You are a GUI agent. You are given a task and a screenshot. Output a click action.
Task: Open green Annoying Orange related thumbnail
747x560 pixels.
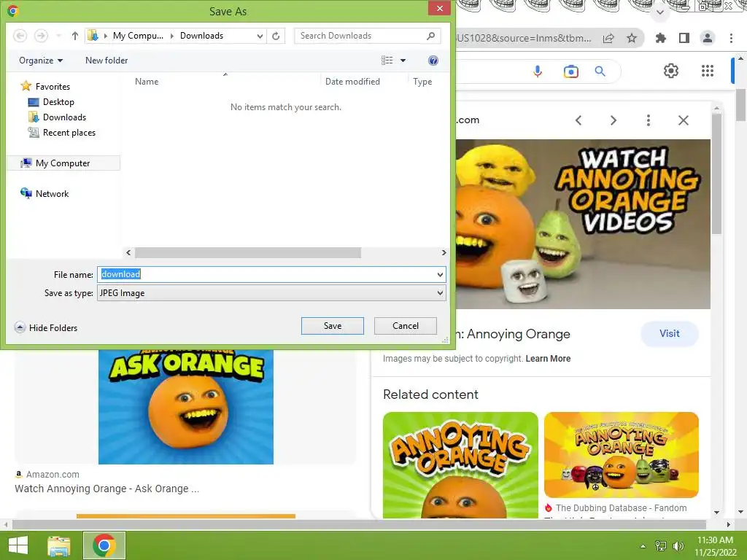460,464
